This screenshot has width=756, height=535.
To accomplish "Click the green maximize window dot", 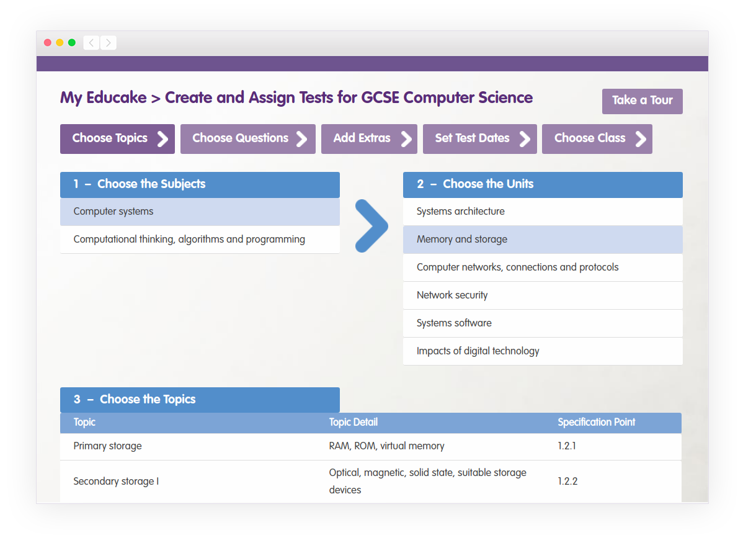I will pos(72,43).
